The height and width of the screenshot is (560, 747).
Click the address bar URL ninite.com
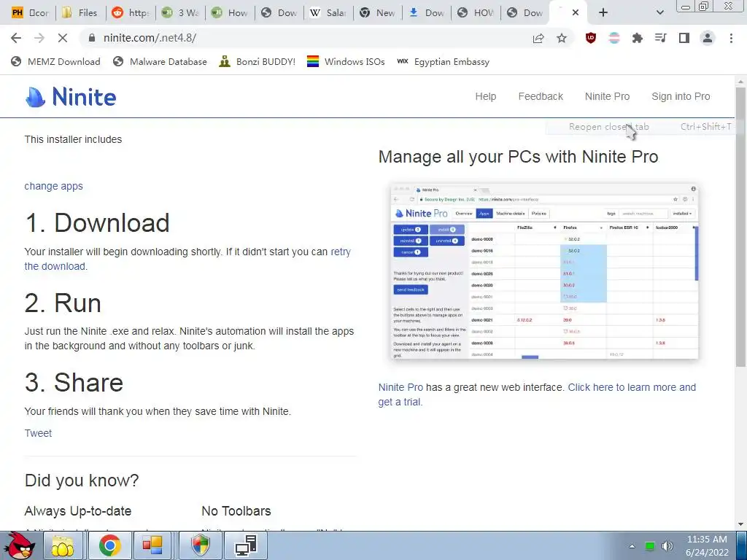[x=150, y=38]
